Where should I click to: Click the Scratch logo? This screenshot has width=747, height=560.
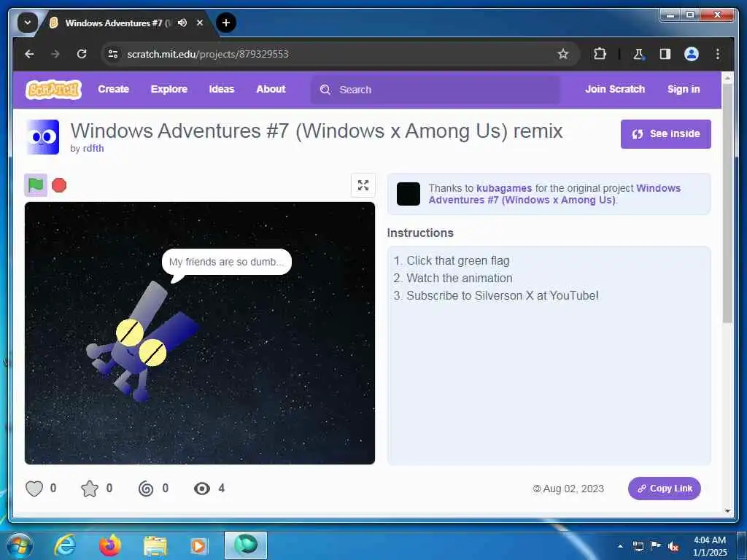(54, 90)
